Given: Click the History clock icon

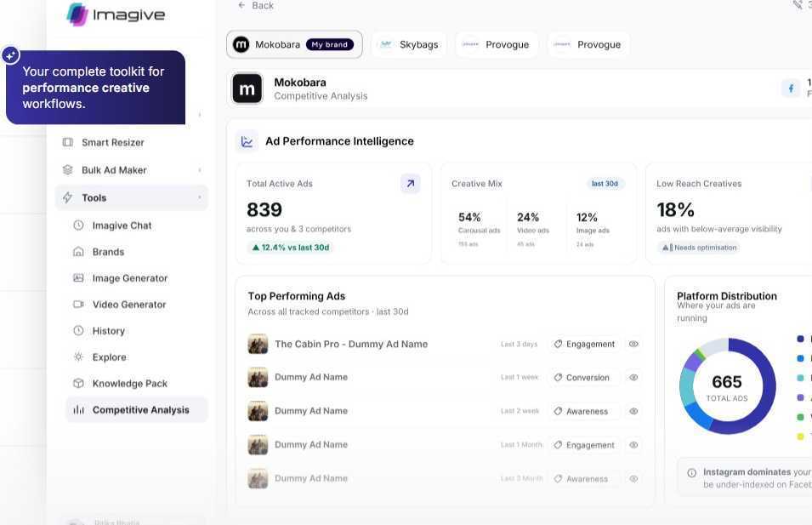Looking at the screenshot, I should [78, 330].
